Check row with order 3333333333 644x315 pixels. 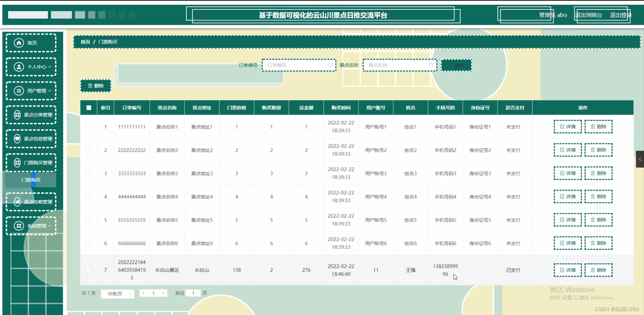point(88,174)
